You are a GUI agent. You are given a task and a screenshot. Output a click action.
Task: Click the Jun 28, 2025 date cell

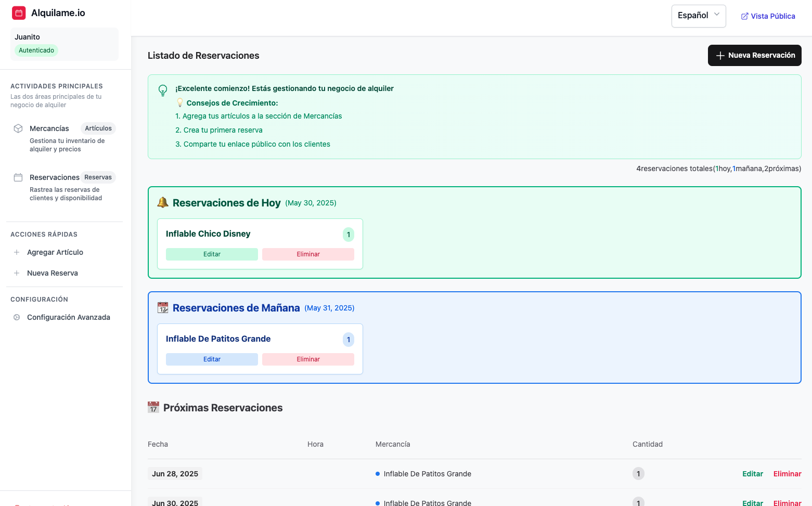tap(175, 474)
